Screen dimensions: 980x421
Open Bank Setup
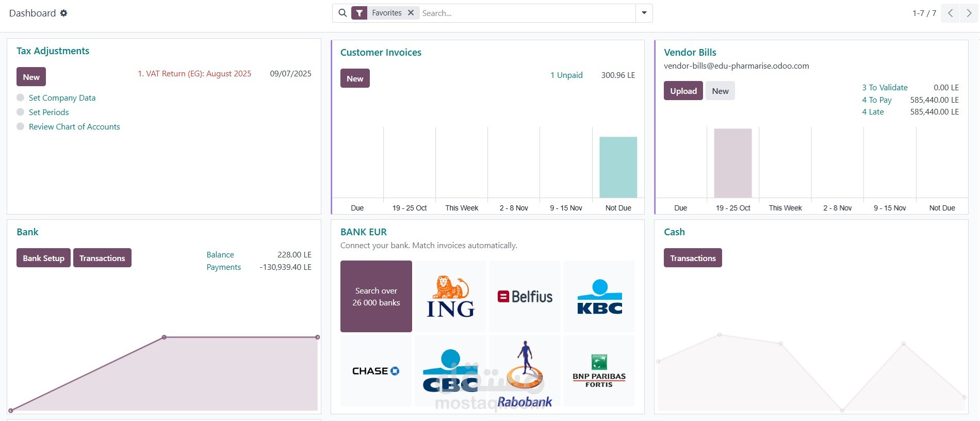[43, 258]
